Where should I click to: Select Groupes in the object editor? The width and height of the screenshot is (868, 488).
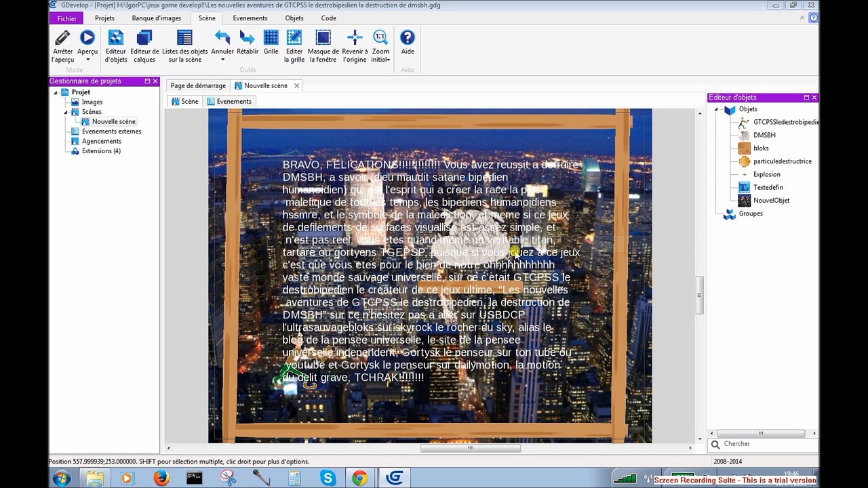point(751,213)
